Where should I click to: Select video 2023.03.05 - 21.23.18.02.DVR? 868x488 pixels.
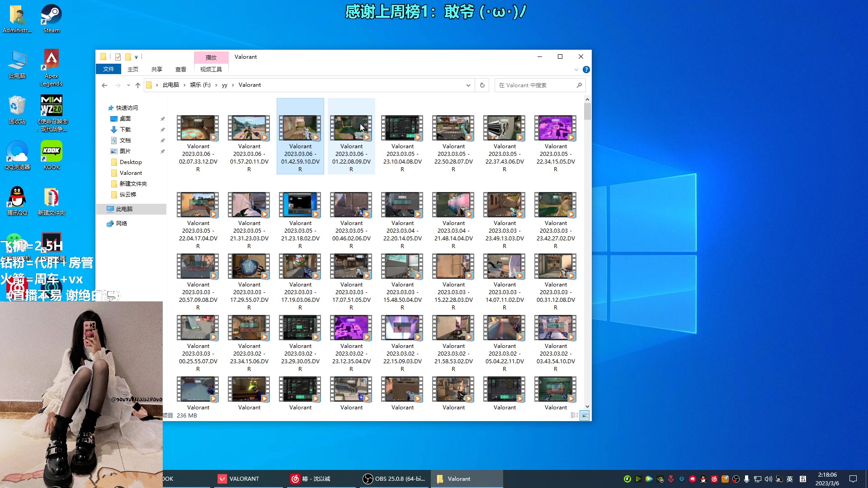point(300,221)
